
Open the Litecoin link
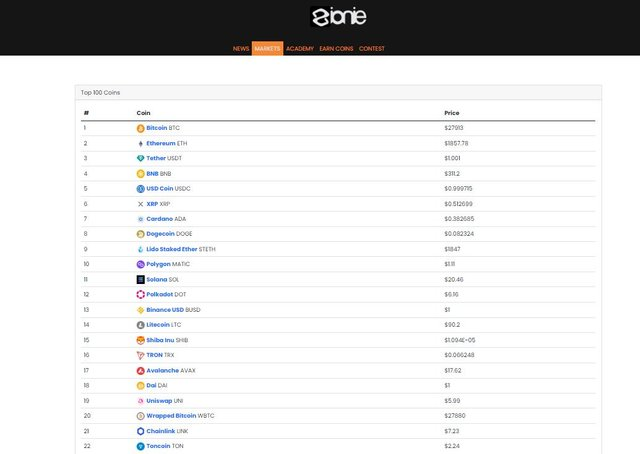tap(158, 325)
